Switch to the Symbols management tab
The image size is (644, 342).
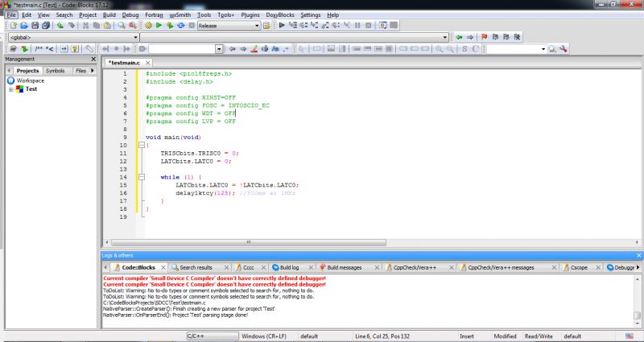coord(55,71)
